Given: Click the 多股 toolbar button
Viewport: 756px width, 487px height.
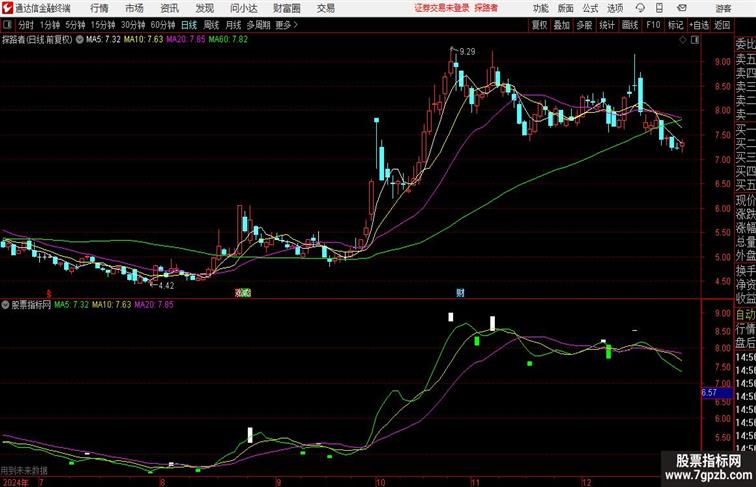Looking at the screenshot, I should point(584,25).
